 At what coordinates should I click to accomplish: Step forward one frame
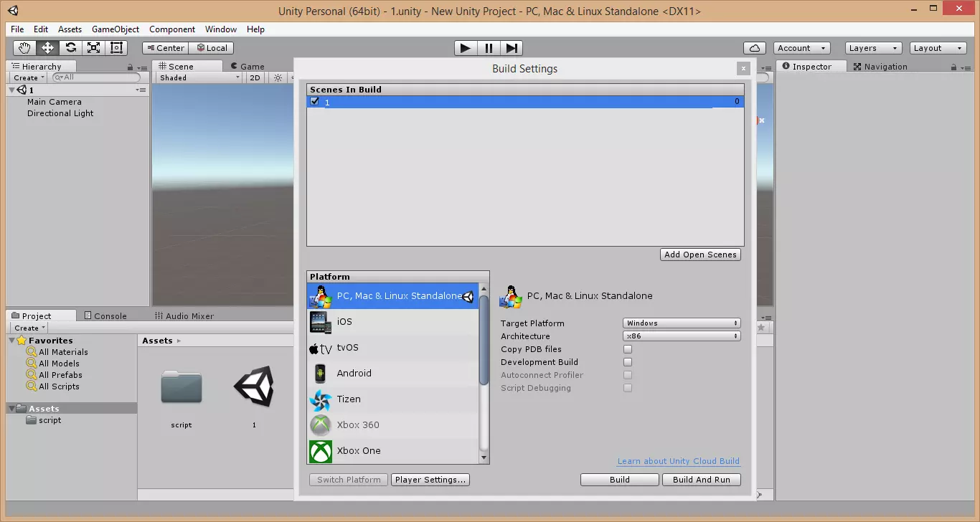(x=512, y=48)
